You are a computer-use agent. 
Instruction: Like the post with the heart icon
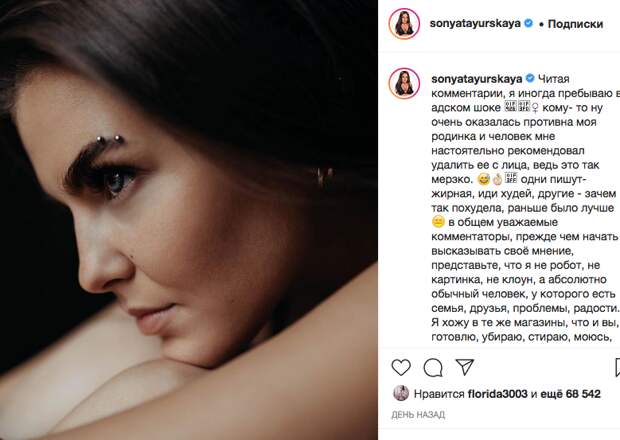(401, 367)
